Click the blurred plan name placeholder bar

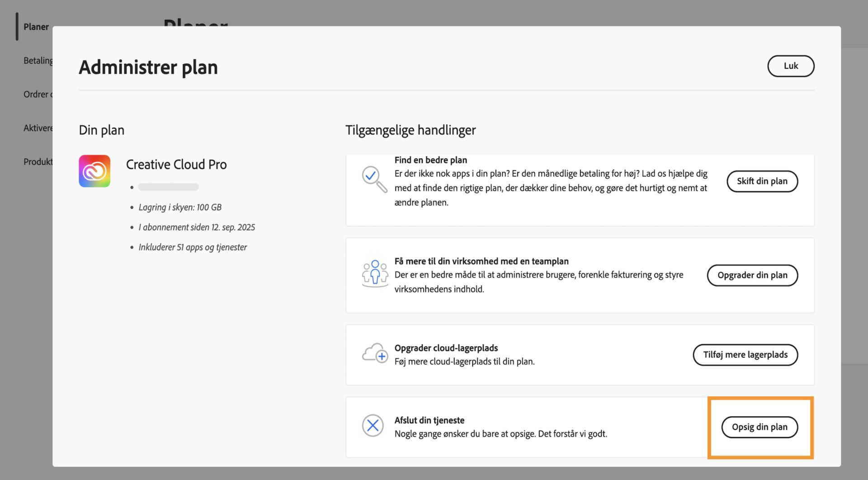[168, 186]
